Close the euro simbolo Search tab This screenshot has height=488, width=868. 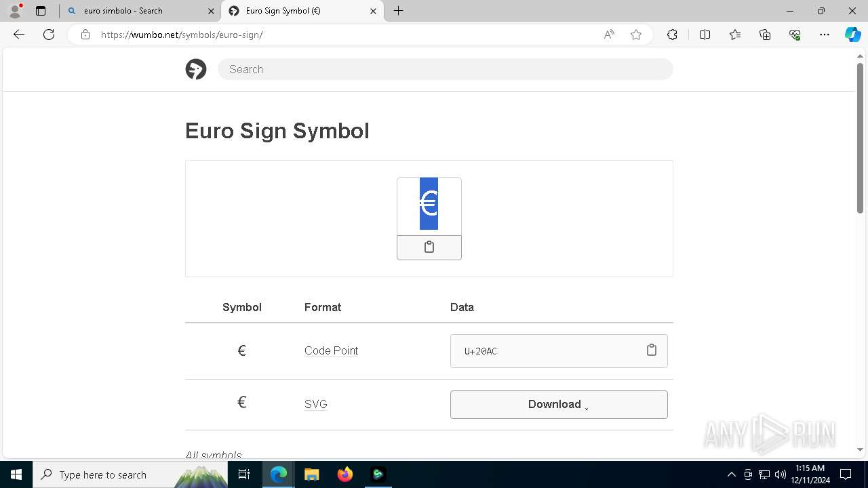pos(210,11)
